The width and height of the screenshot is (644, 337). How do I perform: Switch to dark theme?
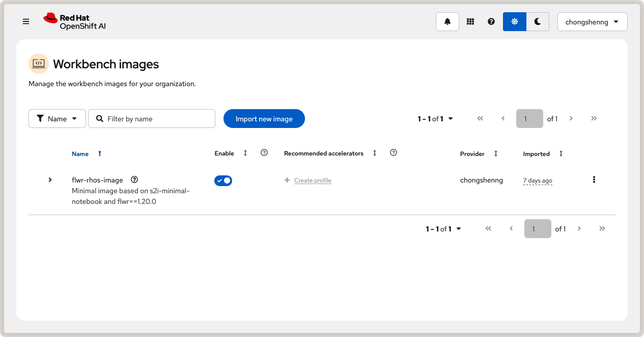(x=538, y=21)
